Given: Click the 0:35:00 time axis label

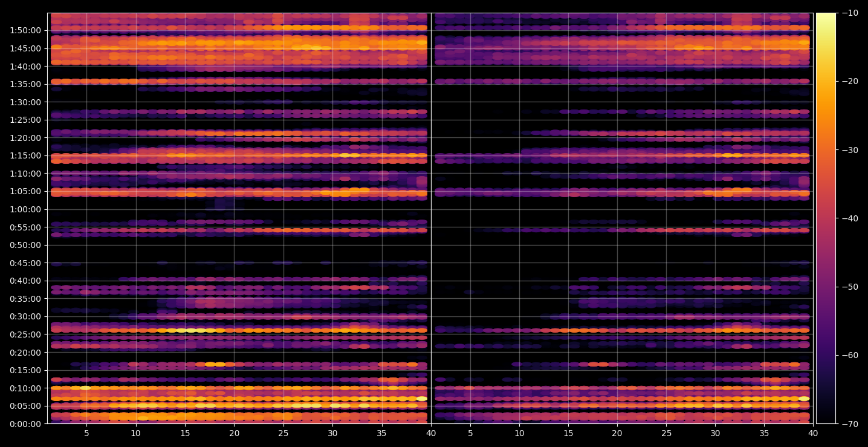Looking at the screenshot, I should (x=25, y=299).
